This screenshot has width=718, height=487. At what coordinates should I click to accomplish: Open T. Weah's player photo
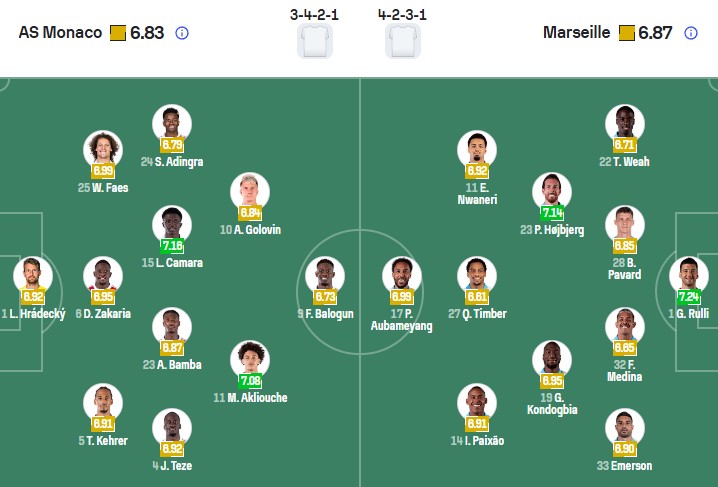(x=625, y=124)
